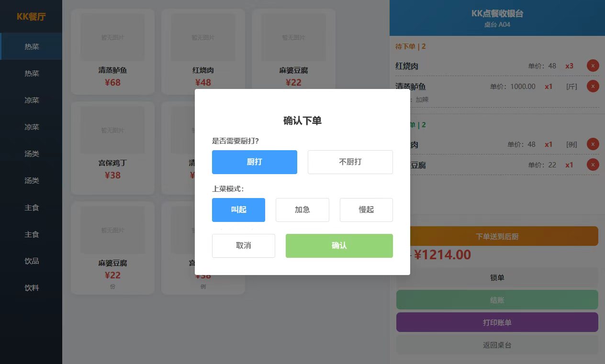Viewport: 605px width, 364px height.
Task: Return to tables via 返回桌台
Action: (x=497, y=345)
